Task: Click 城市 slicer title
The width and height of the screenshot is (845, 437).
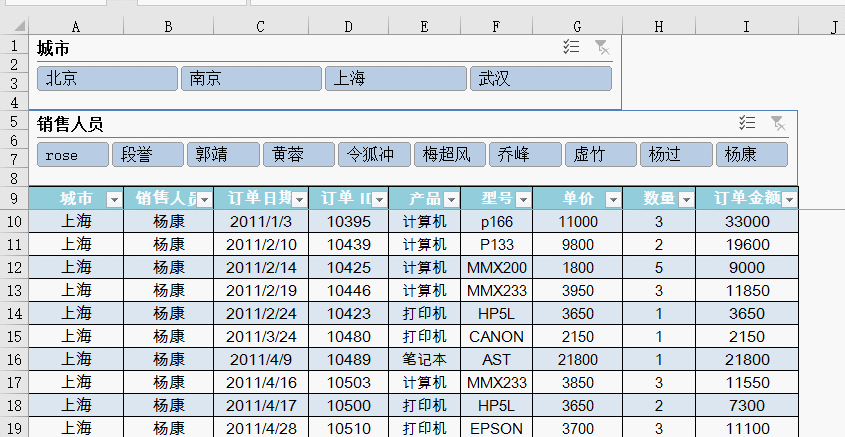Action: tap(53, 48)
